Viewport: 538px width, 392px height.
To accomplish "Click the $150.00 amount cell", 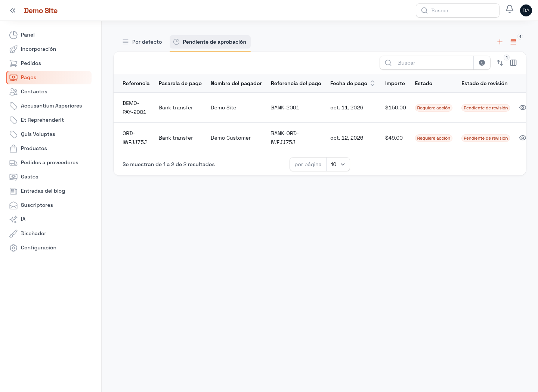I will (396, 108).
